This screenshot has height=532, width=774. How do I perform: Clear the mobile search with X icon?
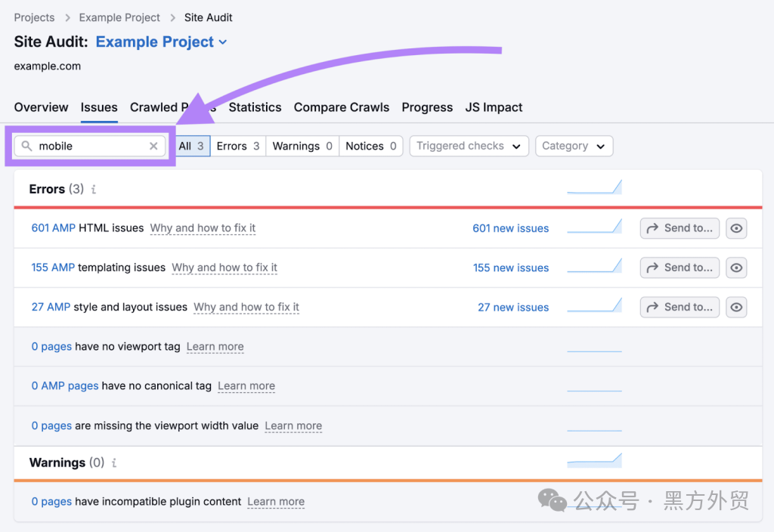point(153,146)
